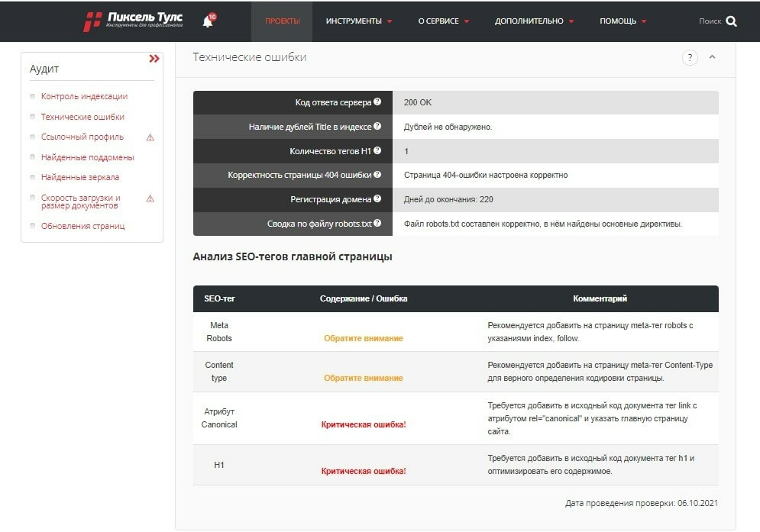Click the help icon for Наличие дублей Title
Screen dimensions: 760x532
click(x=377, y=127)
